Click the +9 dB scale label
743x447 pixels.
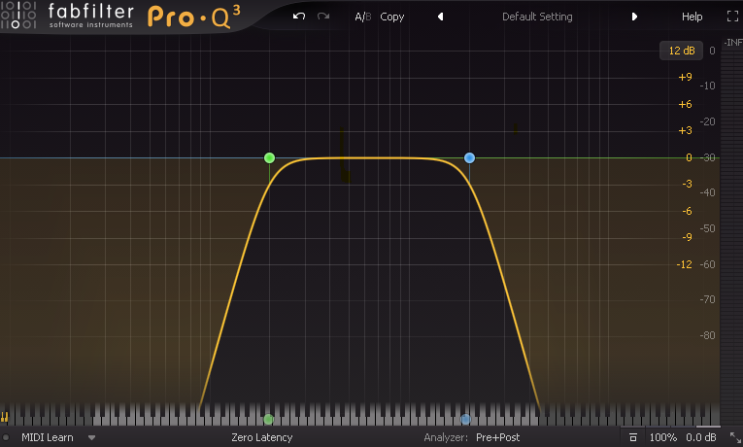click(x=685, y=77)
